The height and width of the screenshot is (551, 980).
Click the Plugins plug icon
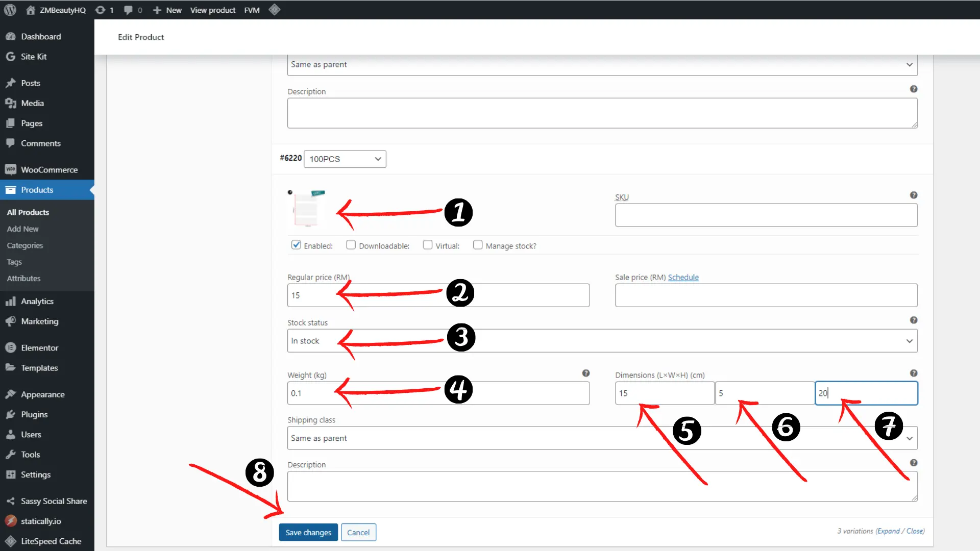click(11, 414)
